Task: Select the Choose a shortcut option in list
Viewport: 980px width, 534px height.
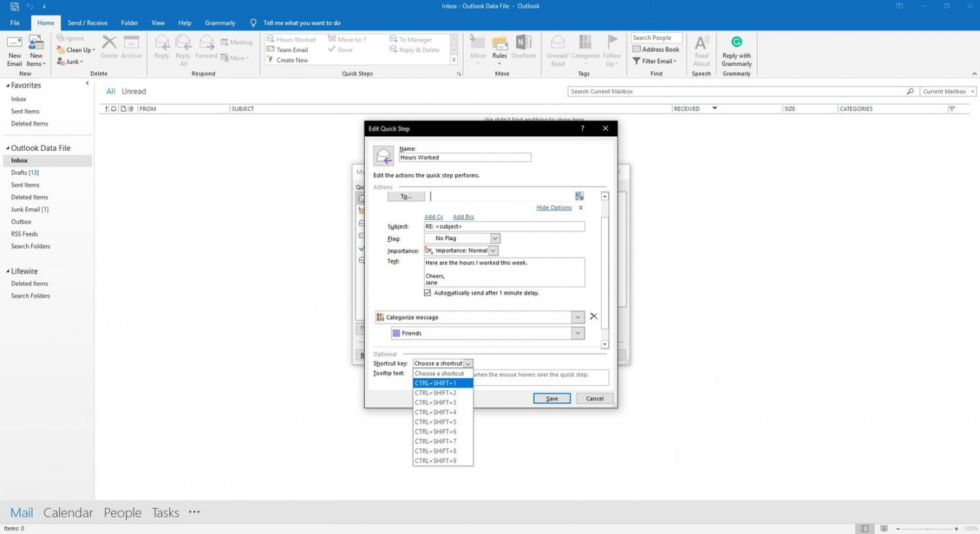Action: pos(443,374)
